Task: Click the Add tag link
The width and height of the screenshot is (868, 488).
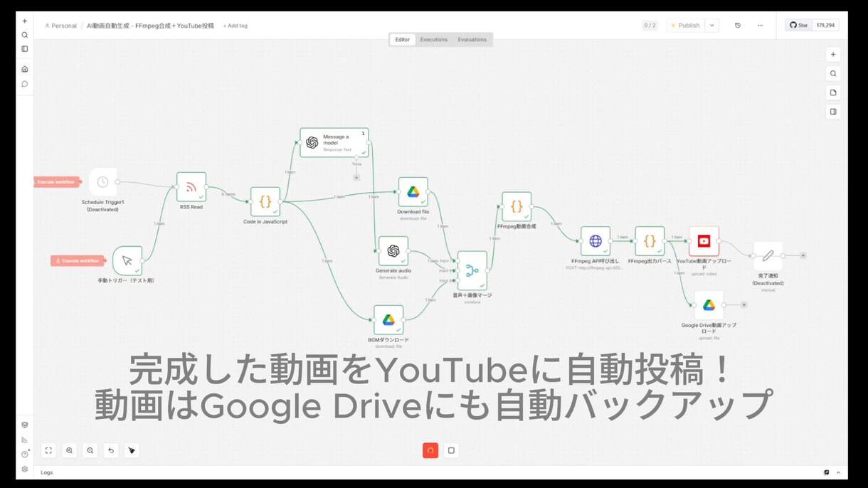Action: (235, 26)
